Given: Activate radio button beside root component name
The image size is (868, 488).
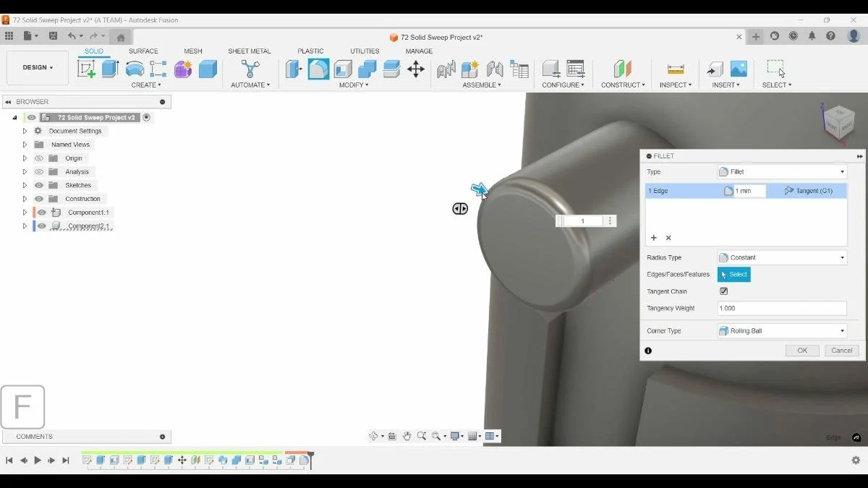Looking at the screenshot, I should coord(146,117).
